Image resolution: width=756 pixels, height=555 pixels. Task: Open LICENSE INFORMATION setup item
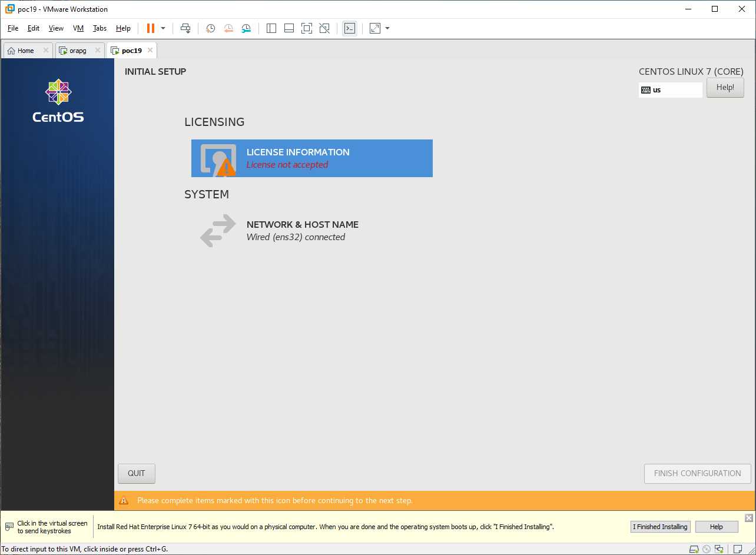[x=312, y=158]
